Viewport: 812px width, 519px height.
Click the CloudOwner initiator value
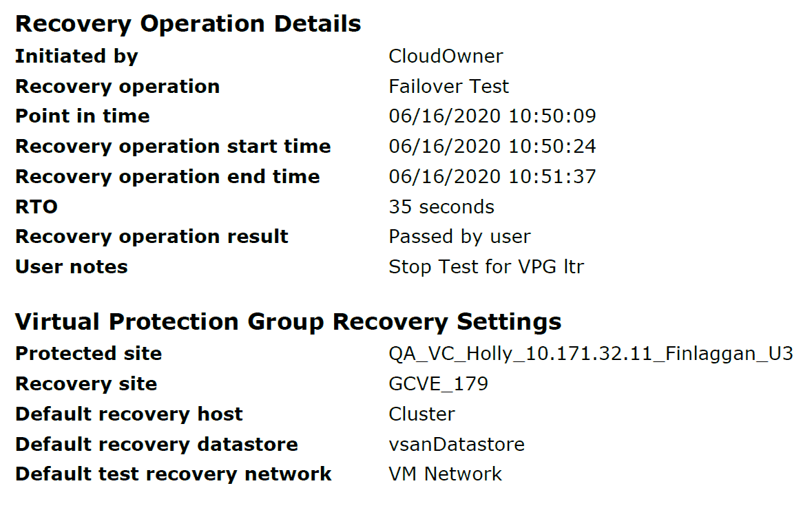[x=446, y=56]
